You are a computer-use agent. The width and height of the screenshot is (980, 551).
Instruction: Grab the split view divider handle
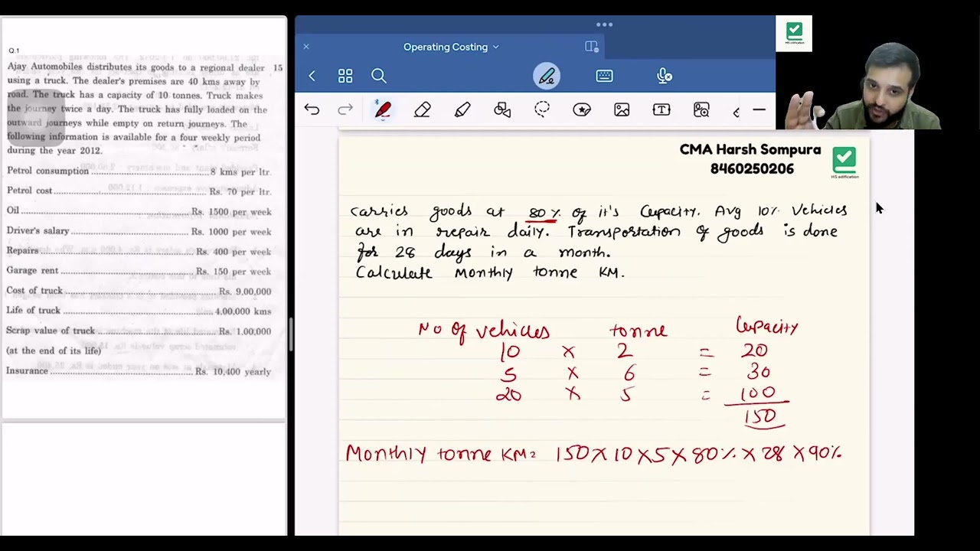click(290, 334)
